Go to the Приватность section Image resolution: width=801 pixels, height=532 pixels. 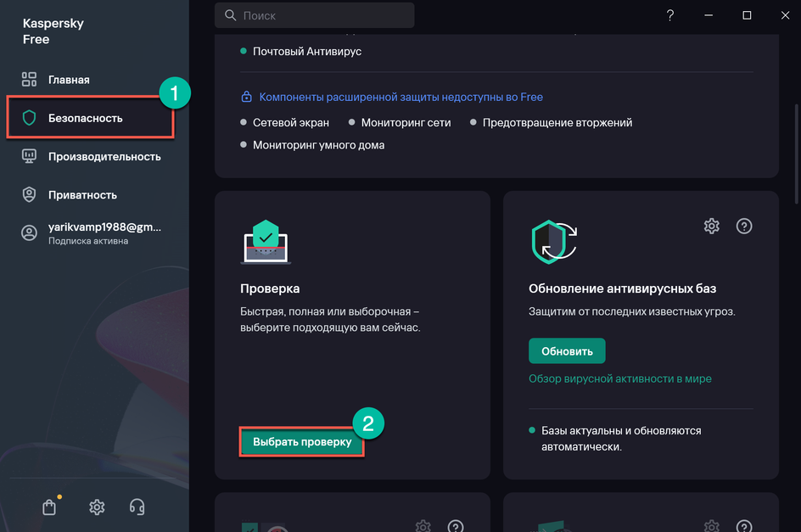point(69,194)
